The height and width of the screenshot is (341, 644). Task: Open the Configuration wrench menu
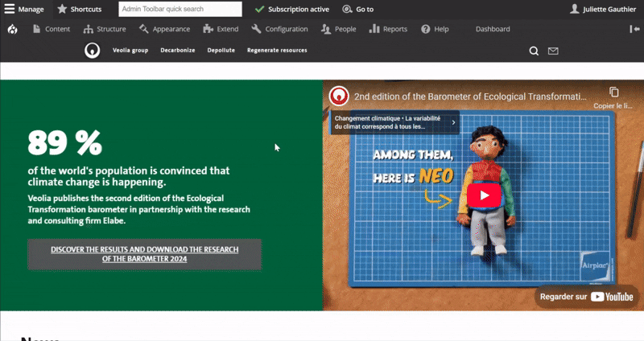(279, 29)
